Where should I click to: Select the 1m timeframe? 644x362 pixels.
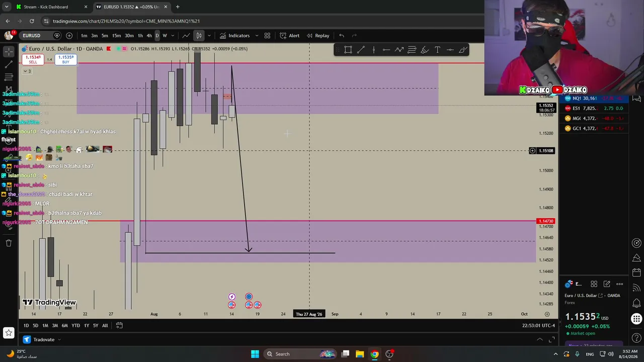[84, 36]
